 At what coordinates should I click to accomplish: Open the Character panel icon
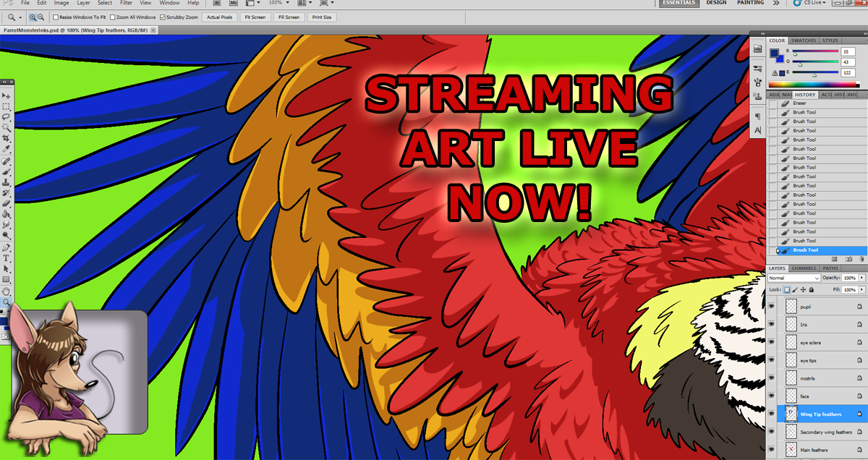click(x=757, y=129)
